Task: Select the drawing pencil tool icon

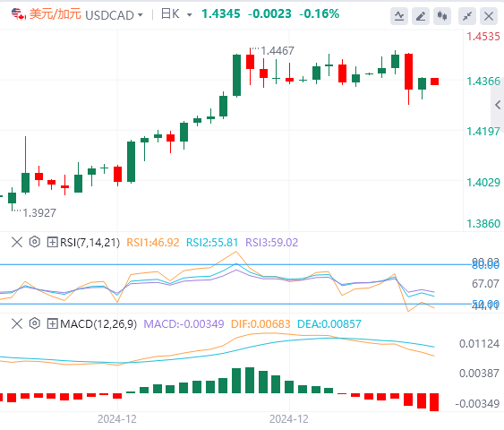Action: click(x=421, y=16)
